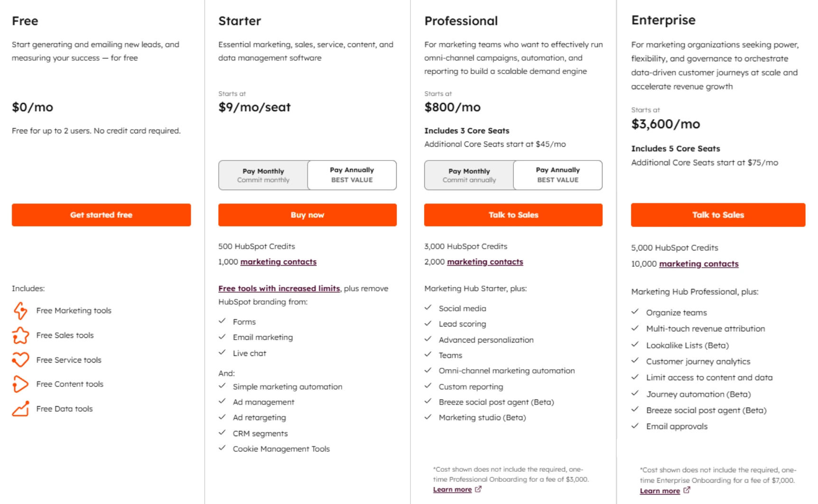Click marketing contacts under Professional credits
Viewport: 818px width, 504px height.
coord(484,261)
